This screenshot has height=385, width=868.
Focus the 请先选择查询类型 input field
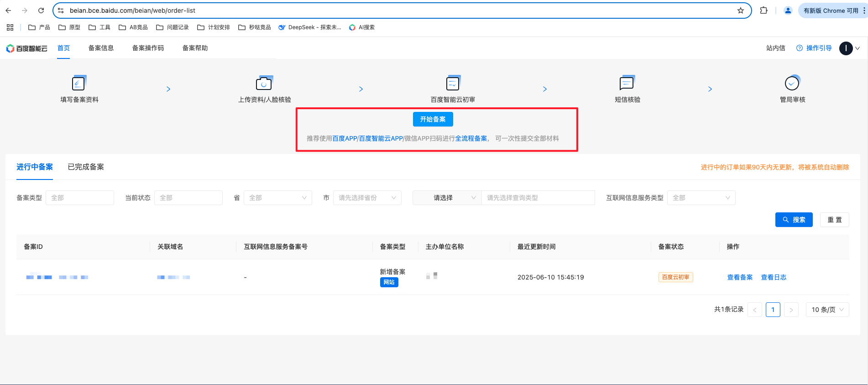point(539,198)
